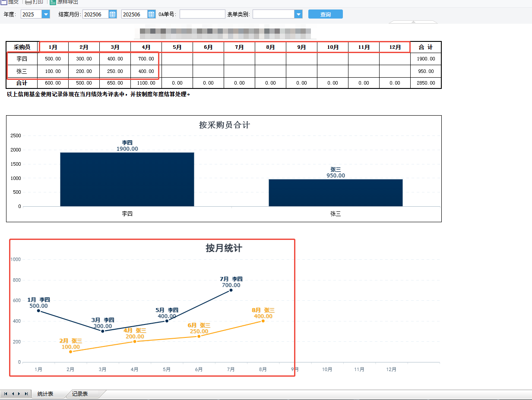
Task: Click the 1月 column header in table
Action: (53, 47)
